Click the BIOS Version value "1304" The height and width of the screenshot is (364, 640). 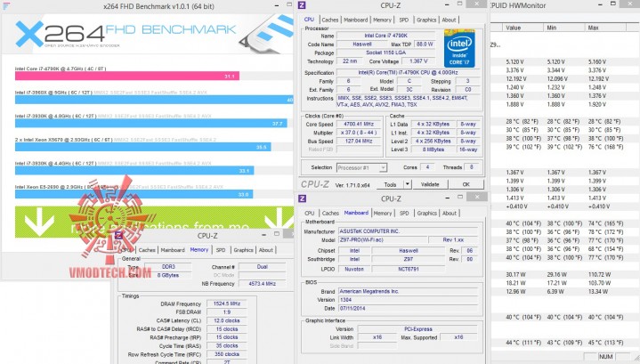click(409, 300)
